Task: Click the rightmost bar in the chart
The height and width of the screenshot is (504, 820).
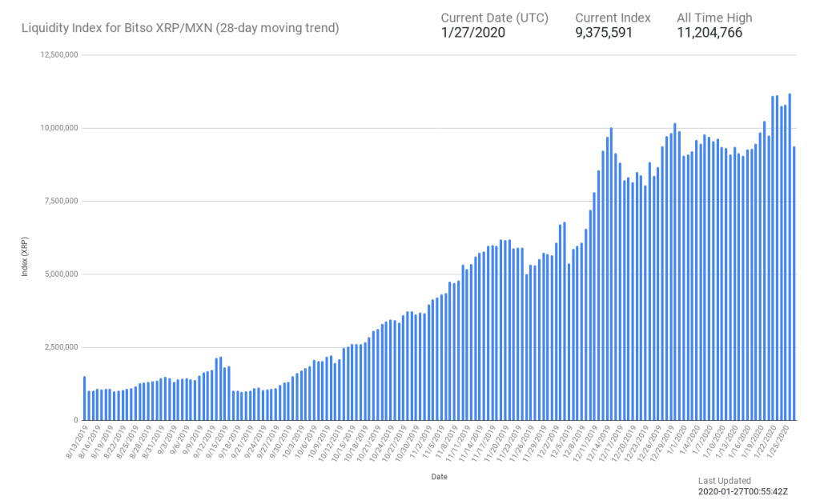Action: point(794,284)
